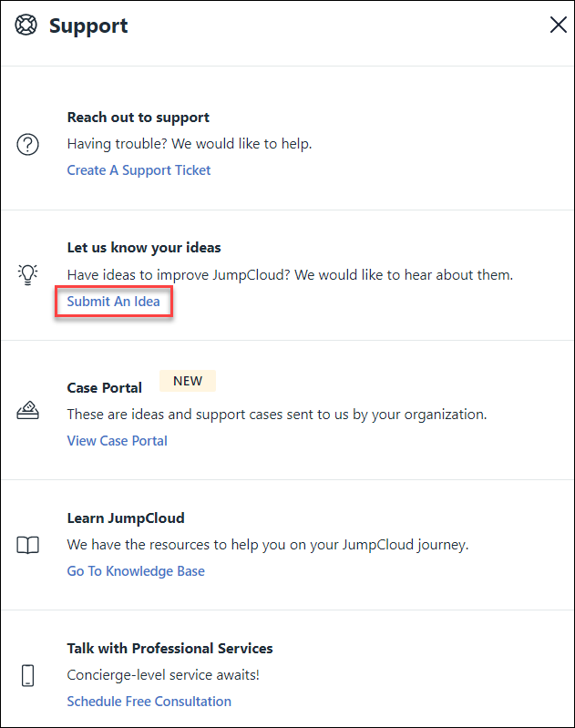Click the open book Learn icon

click(28, 545)
